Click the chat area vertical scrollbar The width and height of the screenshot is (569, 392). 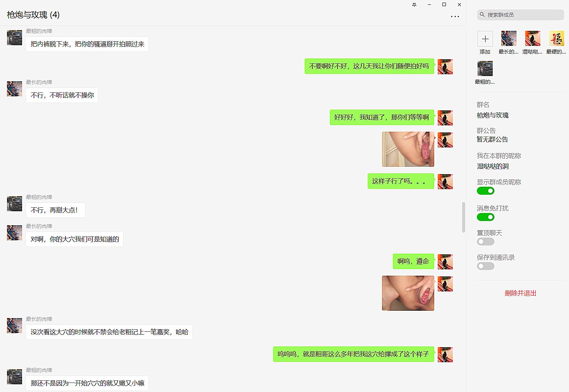[464, 217]
